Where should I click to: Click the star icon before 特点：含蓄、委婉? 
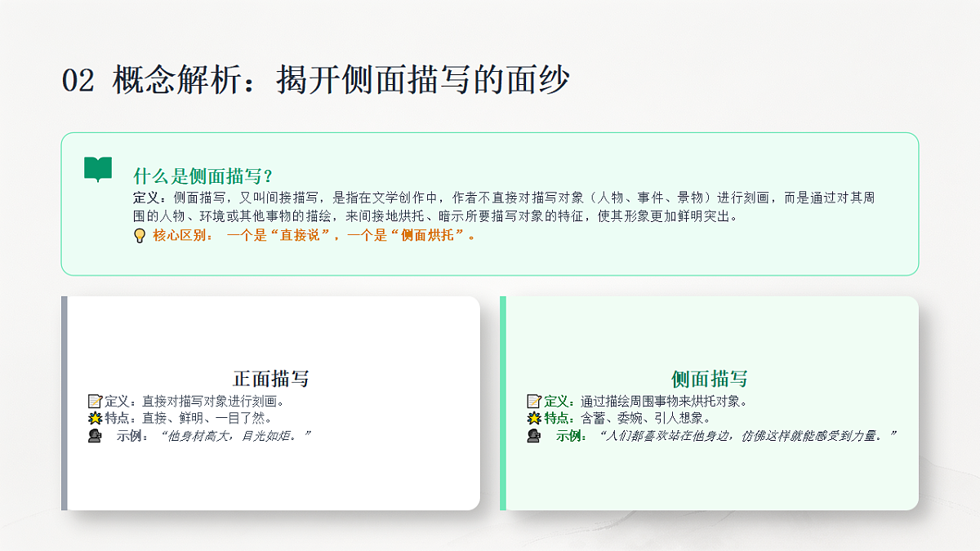tap(534, 418)
